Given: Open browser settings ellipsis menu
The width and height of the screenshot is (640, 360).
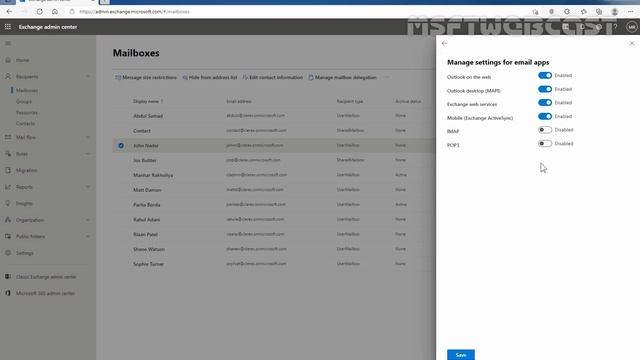Looking at the screenshot, I should point(631,12).
